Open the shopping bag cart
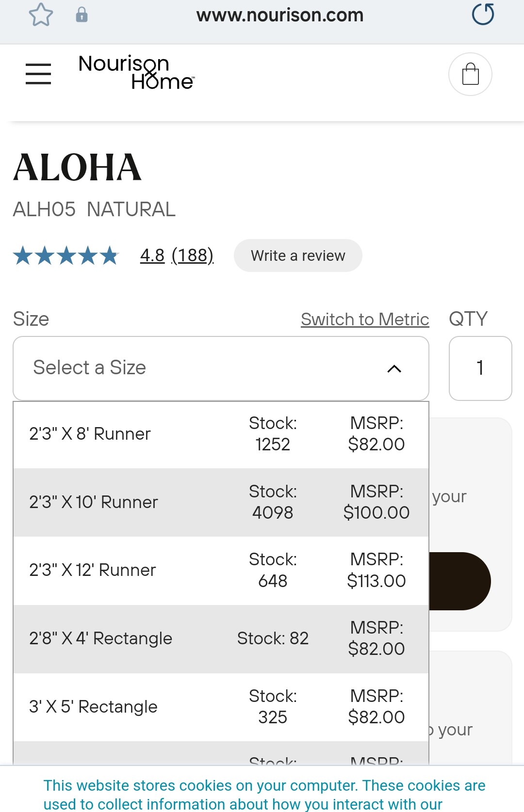This screenshot has width=524, height=812. tap(470, 74)
